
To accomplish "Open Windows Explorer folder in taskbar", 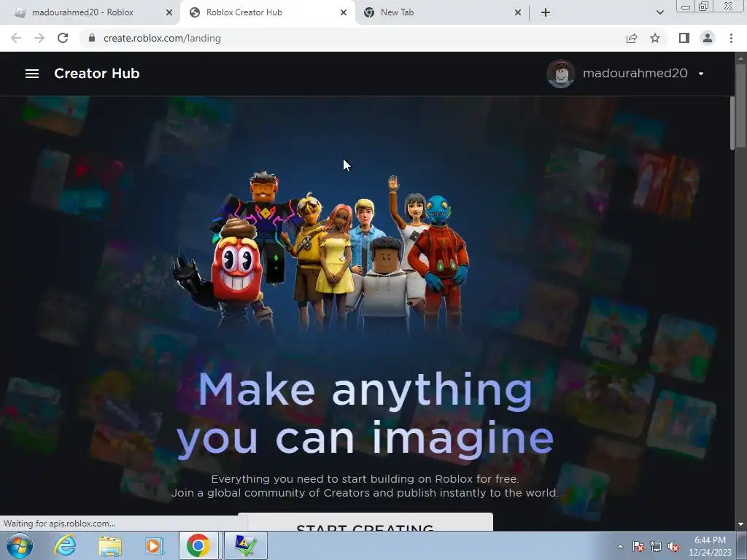I will click(110, 546).
